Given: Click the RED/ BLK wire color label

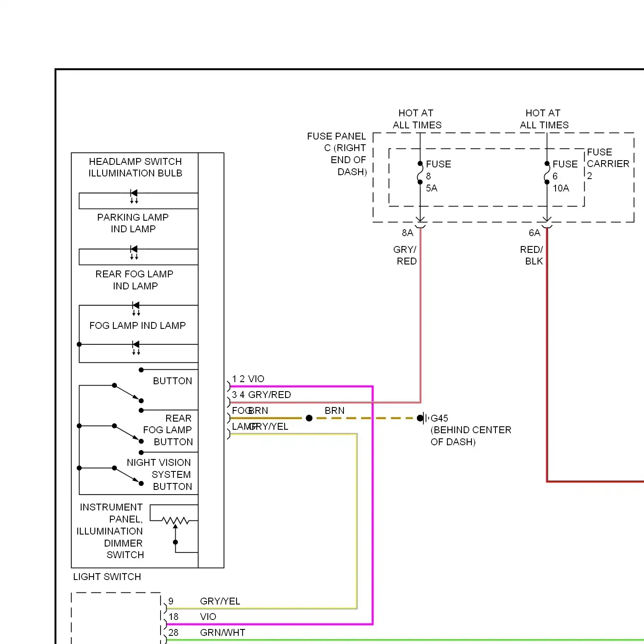Looking at the screenshot, I should [532, 255].
